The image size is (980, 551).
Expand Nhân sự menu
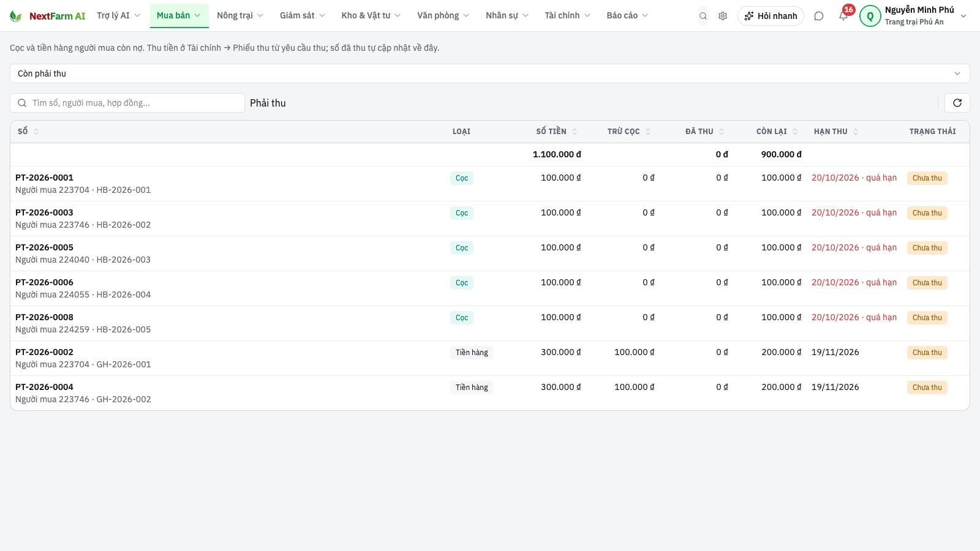point(507,15)
